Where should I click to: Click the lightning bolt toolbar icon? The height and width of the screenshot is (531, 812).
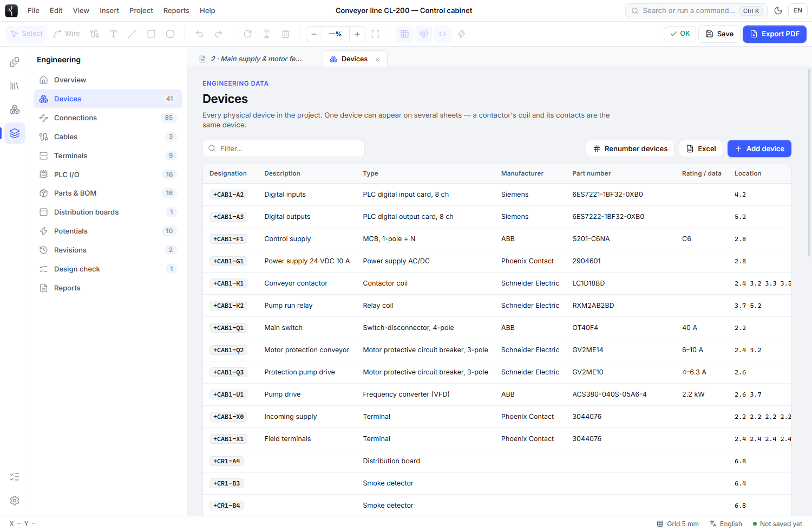461,34
